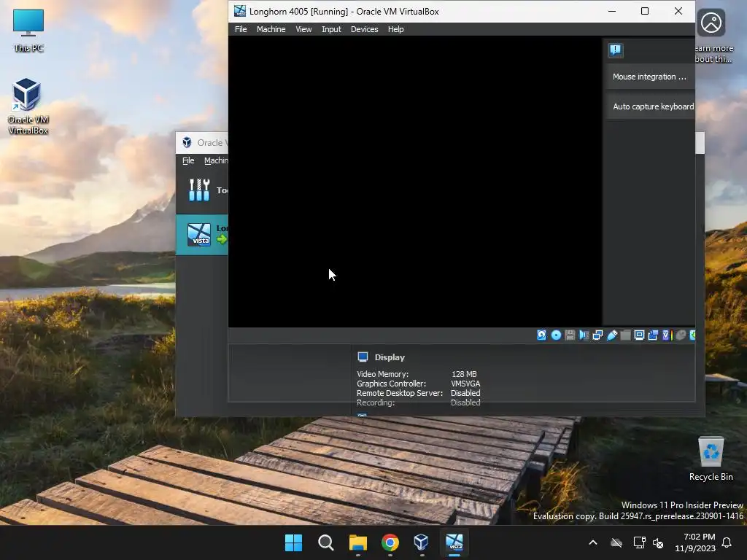Click the audio indicator in VM status bar

[x=584, y=335]
